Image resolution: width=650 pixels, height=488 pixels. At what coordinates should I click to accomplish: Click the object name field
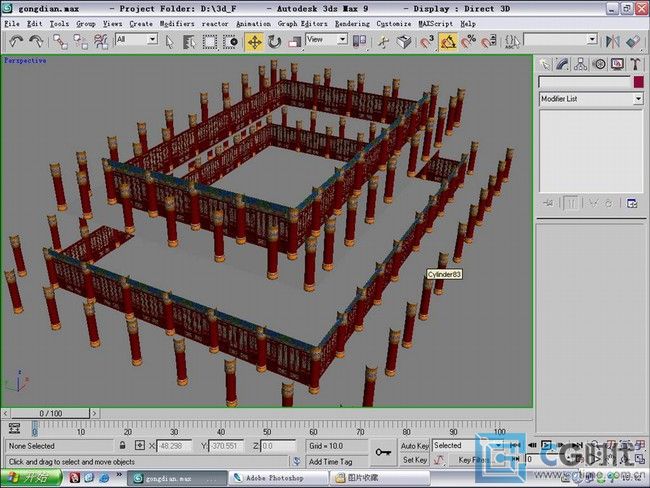pyautogui.click(x=585, y=82)
